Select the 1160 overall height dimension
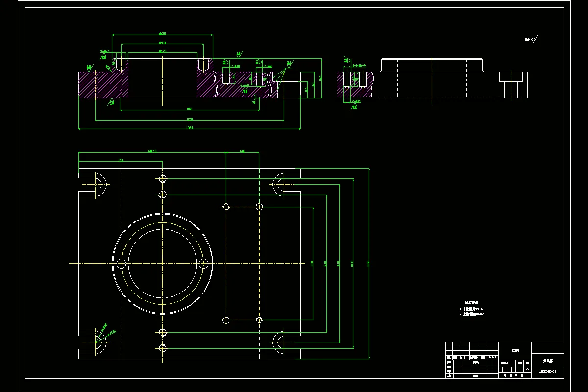This screenshot has width=588, height=392. [x=368, y=264]
